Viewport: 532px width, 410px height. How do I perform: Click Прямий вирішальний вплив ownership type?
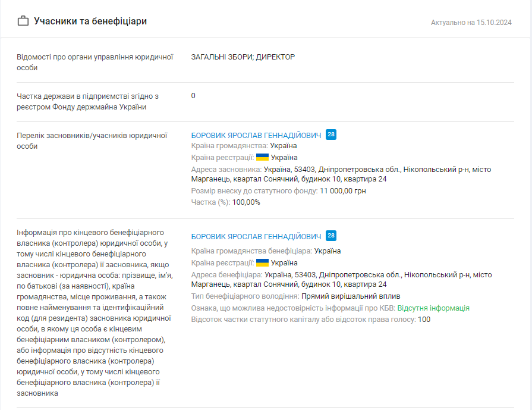[x=351, y=296]
